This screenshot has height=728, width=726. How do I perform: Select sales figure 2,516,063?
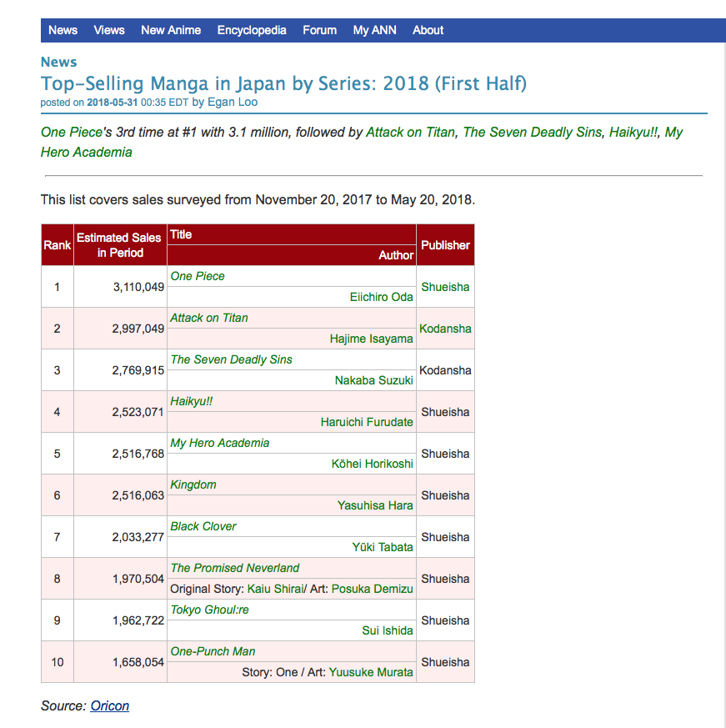pyautogui.click(x=138, y=496)
